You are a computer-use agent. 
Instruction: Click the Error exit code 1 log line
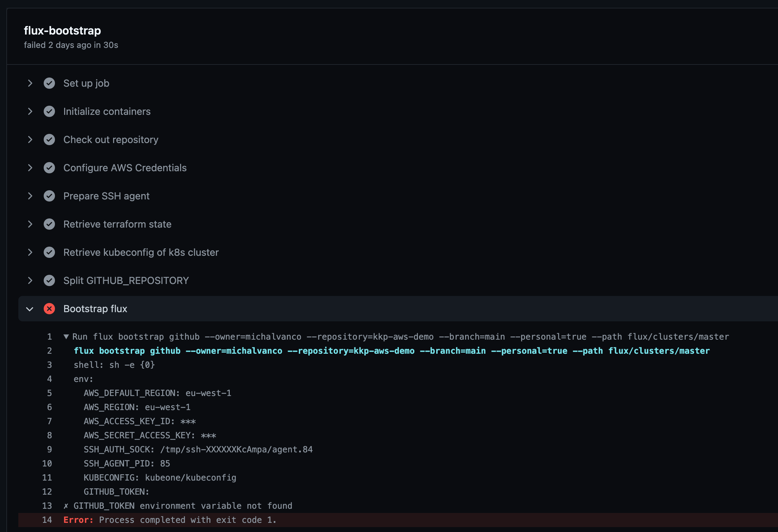[170, 520]
